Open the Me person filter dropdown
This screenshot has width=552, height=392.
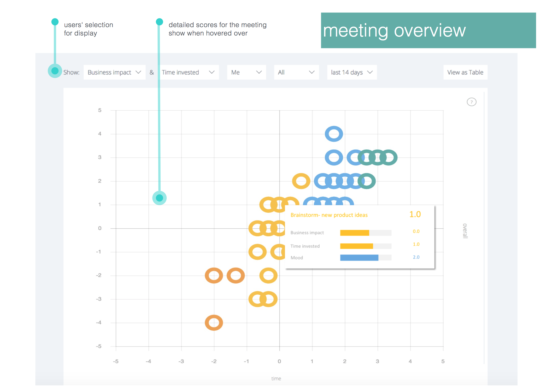coord(246,72)
